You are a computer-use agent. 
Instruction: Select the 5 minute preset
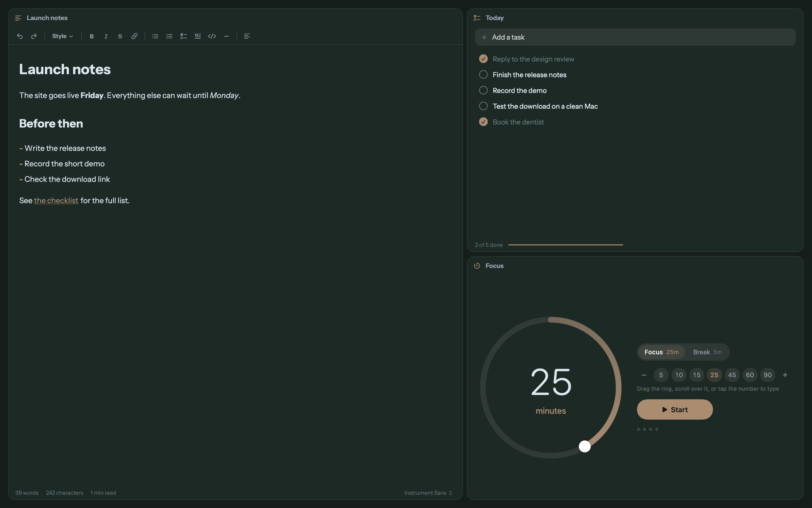point(661,375)
